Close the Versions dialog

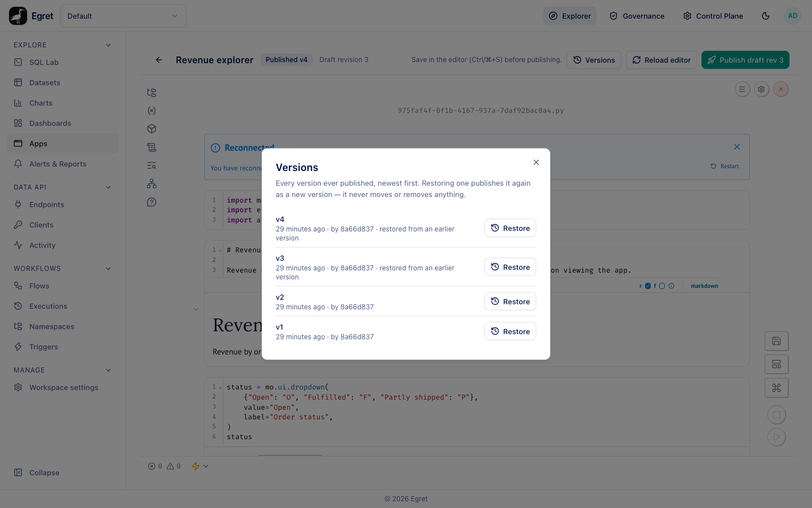536,163
